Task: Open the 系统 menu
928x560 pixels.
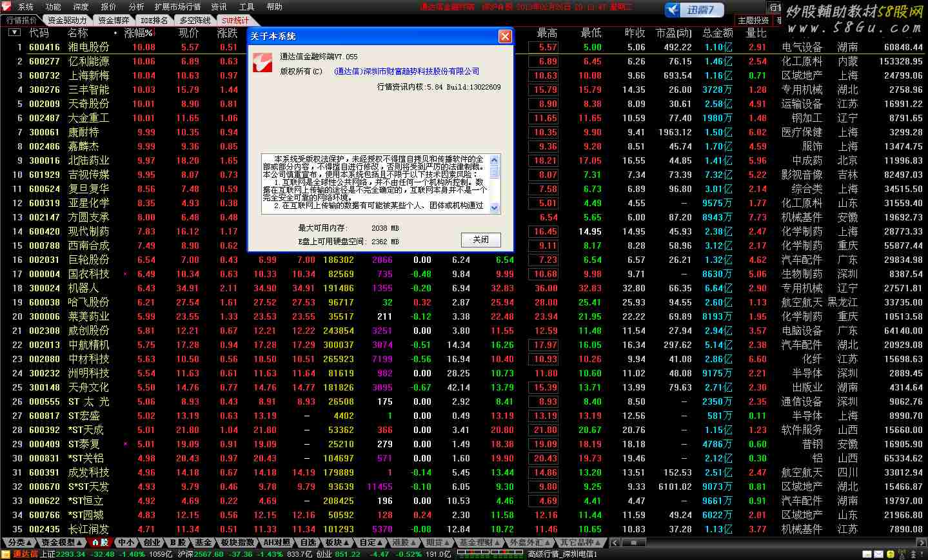Action: pyautogui.click(x=26, y=6)
